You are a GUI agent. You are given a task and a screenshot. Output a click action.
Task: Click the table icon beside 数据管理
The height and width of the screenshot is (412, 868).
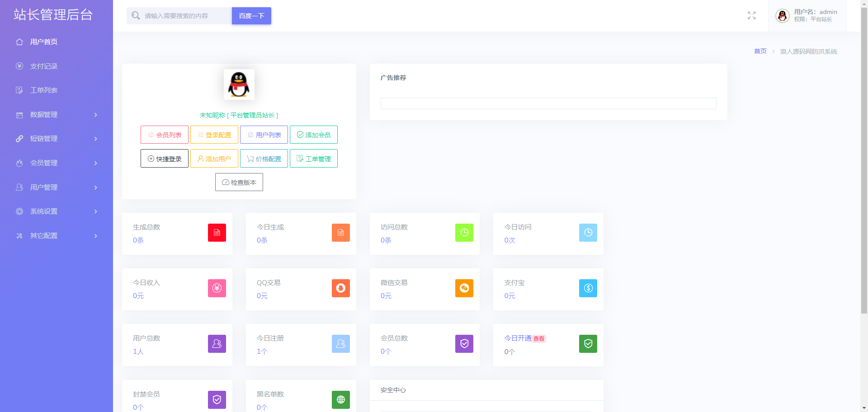point(19,115)
